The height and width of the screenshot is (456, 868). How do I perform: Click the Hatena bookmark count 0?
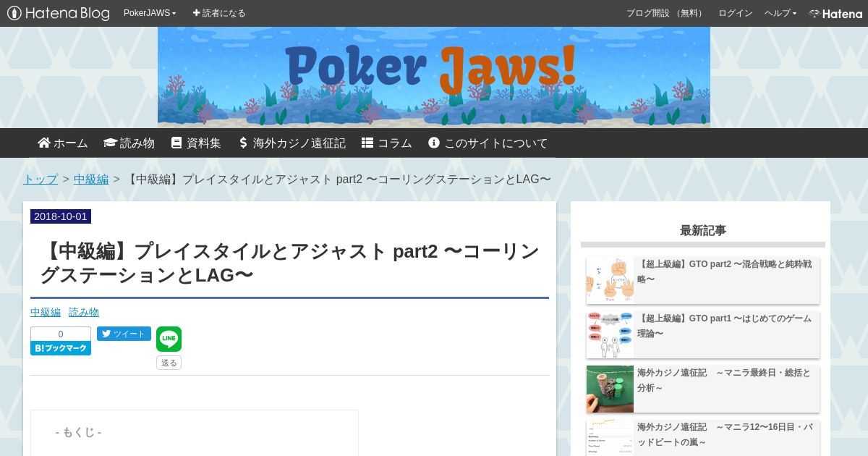click(x=61, y=334)
